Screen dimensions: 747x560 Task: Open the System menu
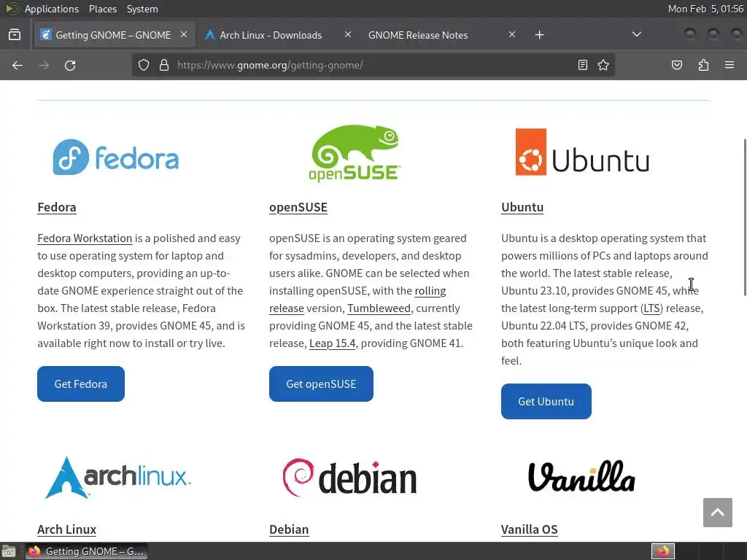[142, 9]
